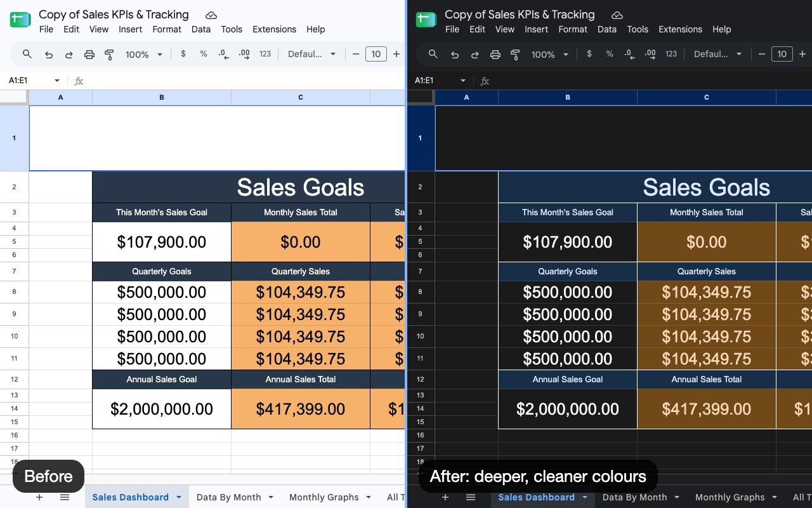Increase decimal places in the light window
The width and height of the screenshot is (812, 508).
point(244,55)
